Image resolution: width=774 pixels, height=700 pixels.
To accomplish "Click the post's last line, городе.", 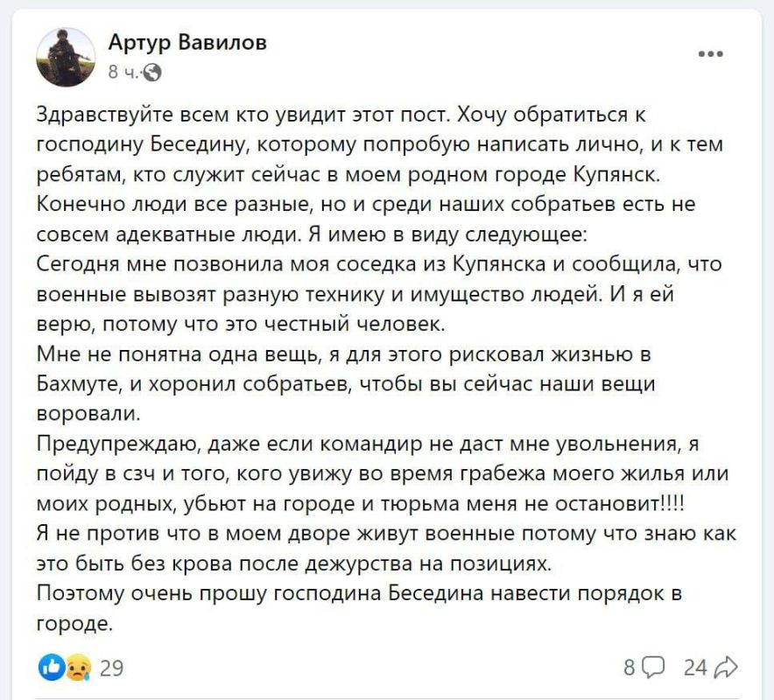I will (75, 624).
